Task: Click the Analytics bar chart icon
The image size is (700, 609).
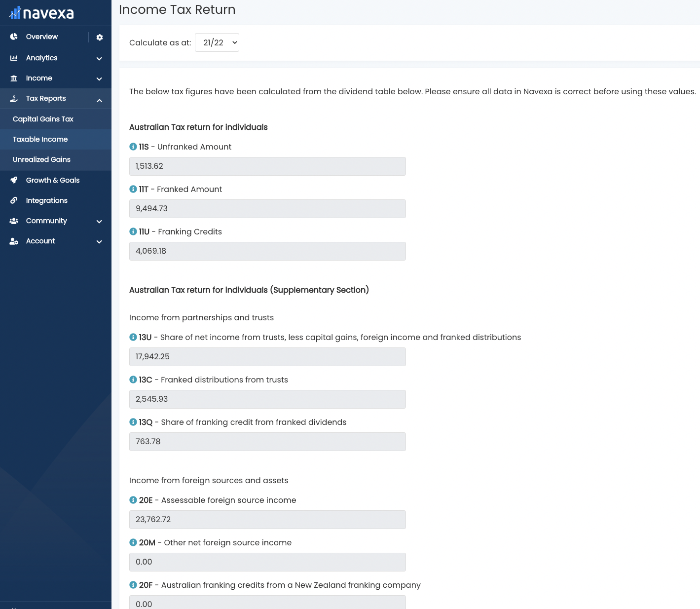Action: pos(14,58)
